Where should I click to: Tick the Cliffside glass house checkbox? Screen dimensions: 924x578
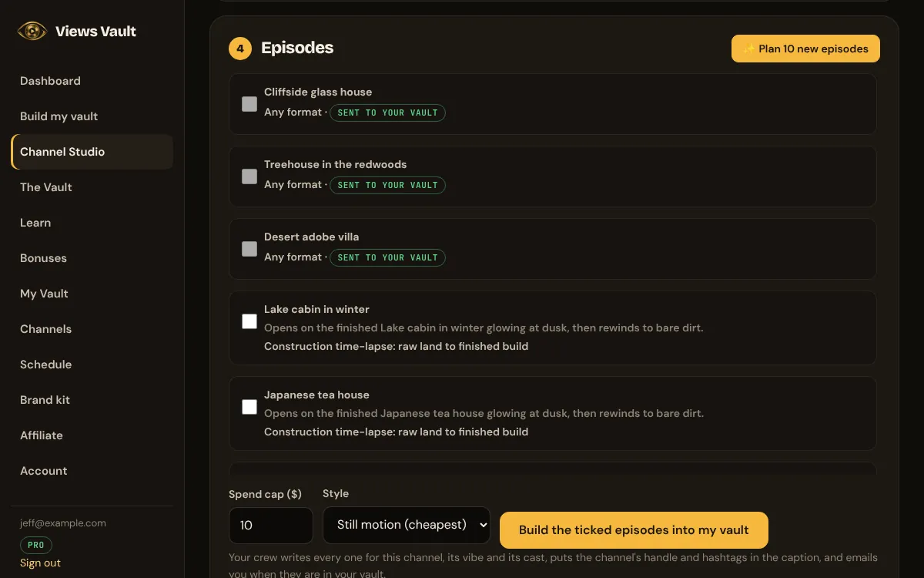(249, 104)
